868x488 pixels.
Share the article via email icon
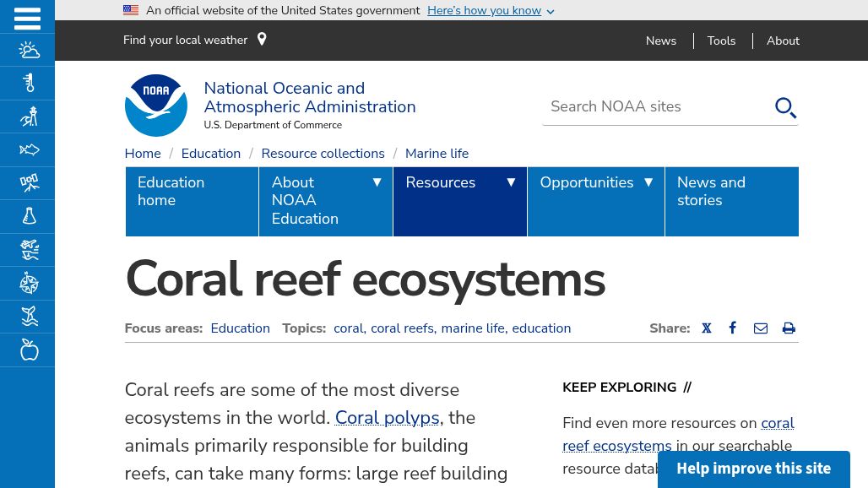pyautogui.click(x=760, y=328)
